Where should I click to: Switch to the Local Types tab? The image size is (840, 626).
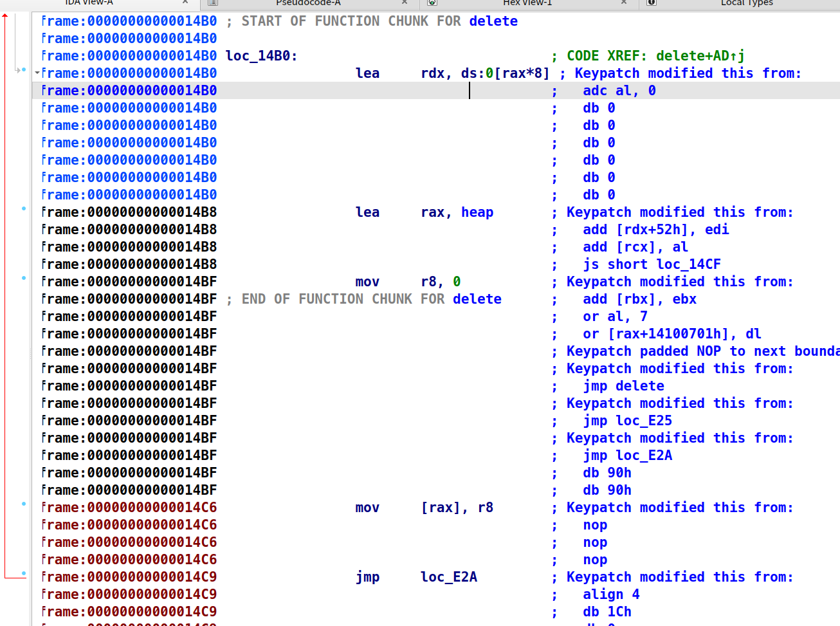(747, 3)
